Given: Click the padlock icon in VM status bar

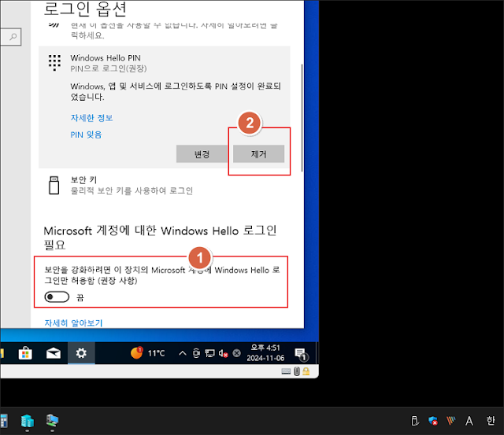Looking at the screenshot, I should (306, 371).
